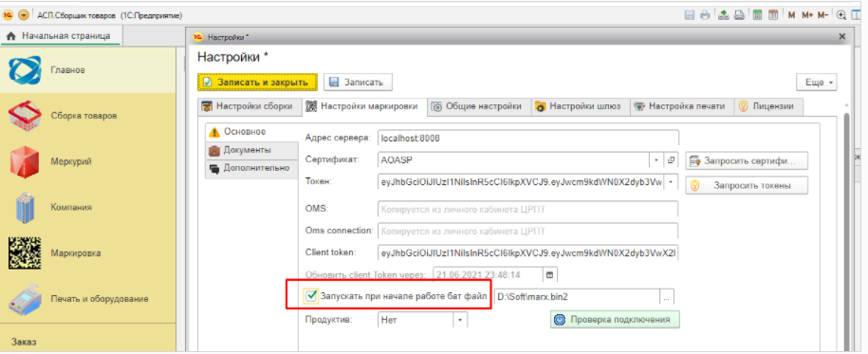
Task: Click the Client token input field
Action: pos(528,252)
